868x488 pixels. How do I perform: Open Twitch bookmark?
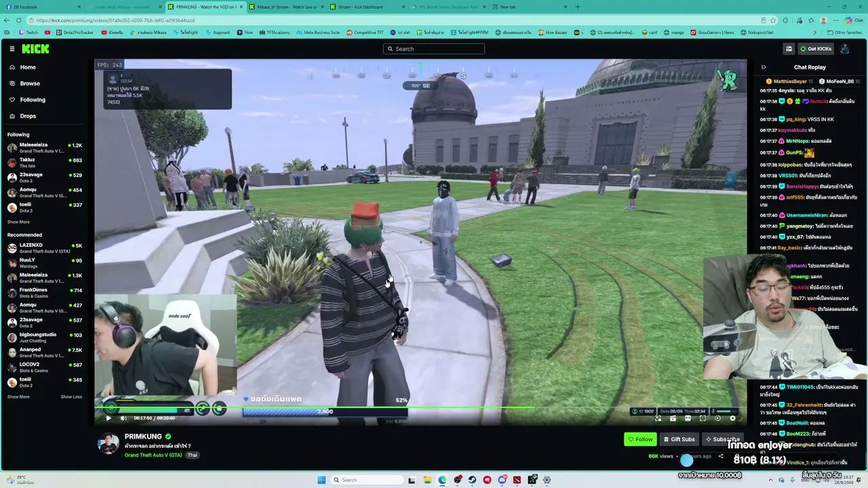pyautogui.click(x=28, y=33)
